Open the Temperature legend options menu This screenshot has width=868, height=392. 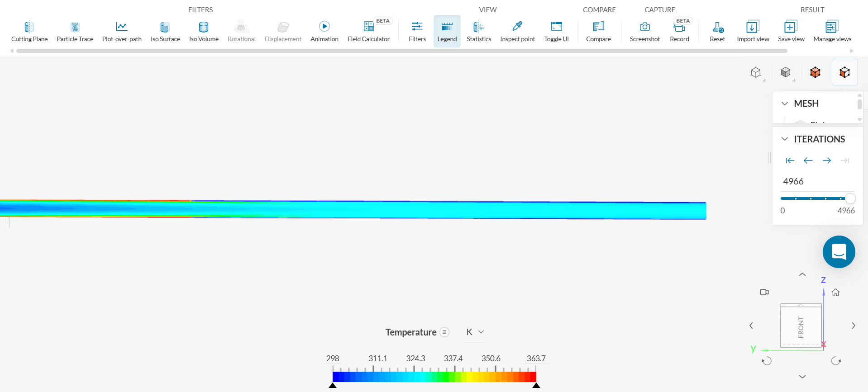point(444,332)
